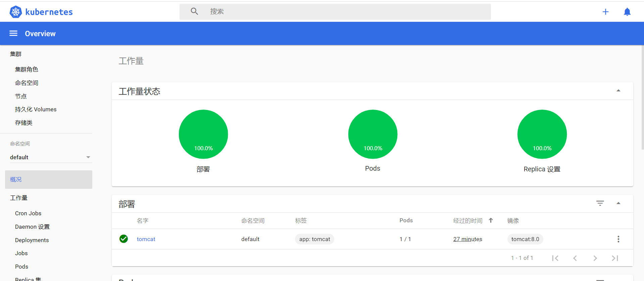
Task: Open Jobs in sidebar
Action: 21,253
